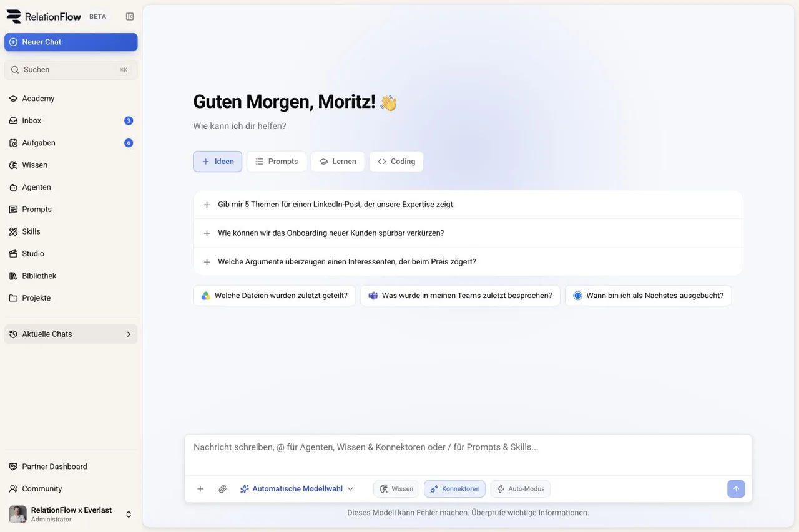Switch to the Lernen tab

click(x=338, y=162)
